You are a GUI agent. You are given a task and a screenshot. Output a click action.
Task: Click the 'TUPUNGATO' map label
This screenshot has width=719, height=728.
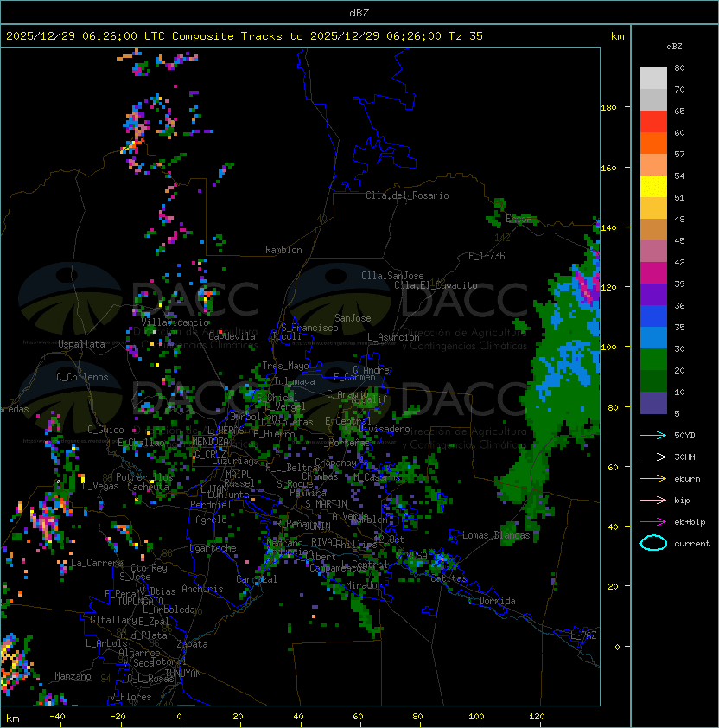click(140, 601)
